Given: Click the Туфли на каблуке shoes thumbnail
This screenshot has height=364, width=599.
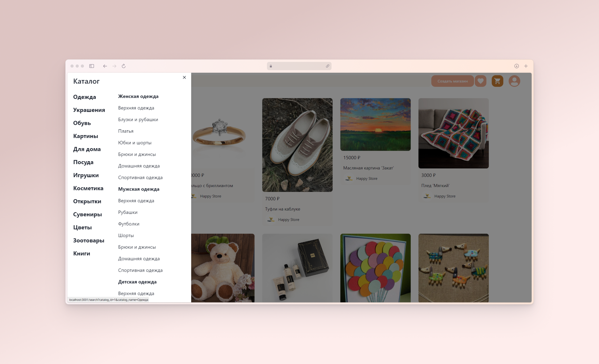Looking at the screenshot, I should (297, 145).
